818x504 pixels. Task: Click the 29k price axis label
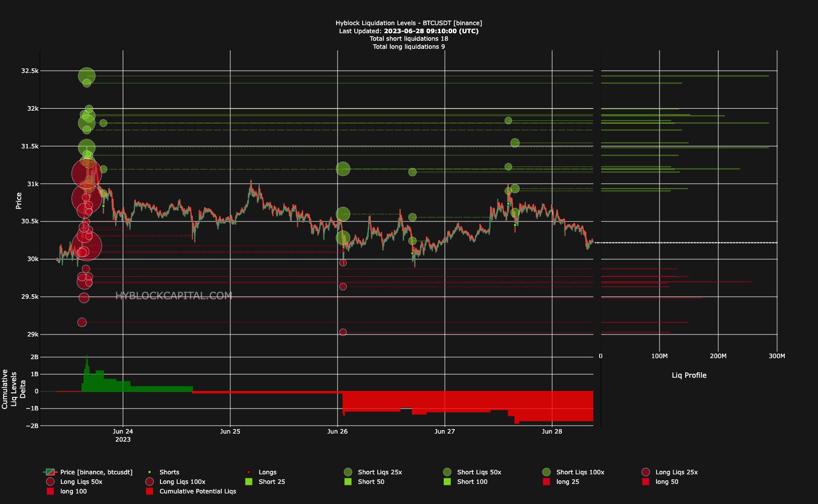coord(33,334)
